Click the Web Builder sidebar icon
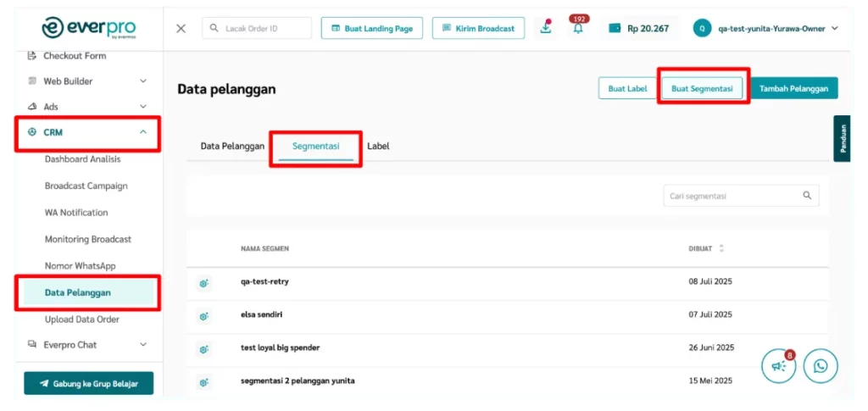This screenshot has height=411, width=868. coord(31,81)
